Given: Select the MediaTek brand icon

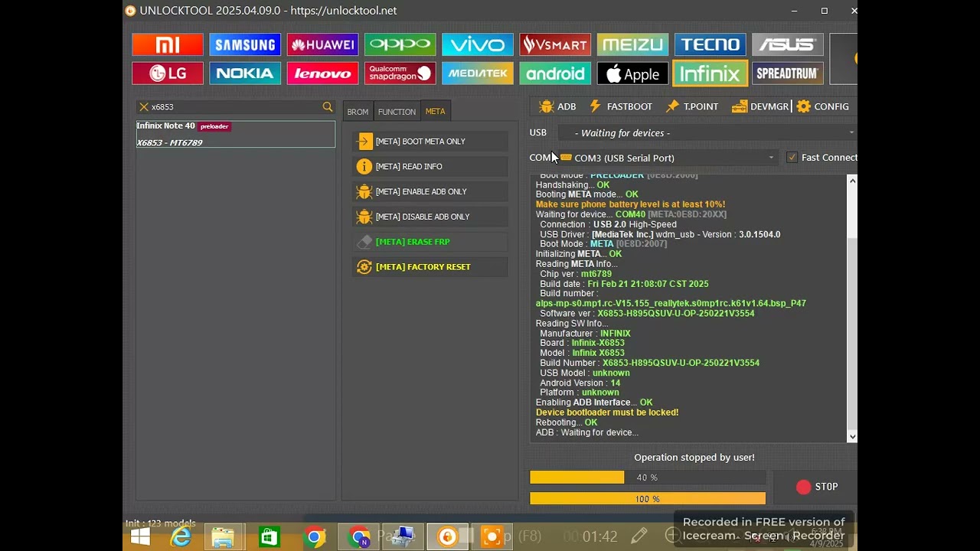Looking at the screenshot, I should 478,73.
